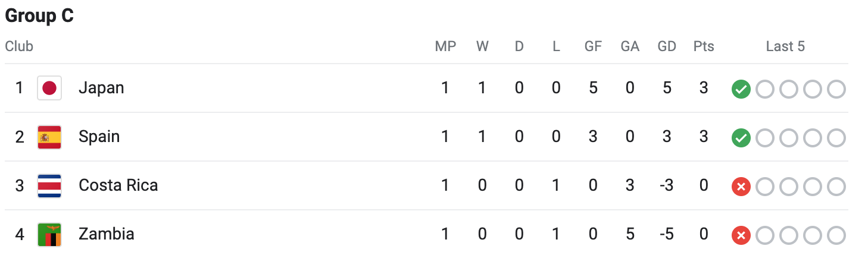Image resolution: width=868 pixels, height=271 pixels.
Task: Select the Zambia team name
Action: [106, 234]
